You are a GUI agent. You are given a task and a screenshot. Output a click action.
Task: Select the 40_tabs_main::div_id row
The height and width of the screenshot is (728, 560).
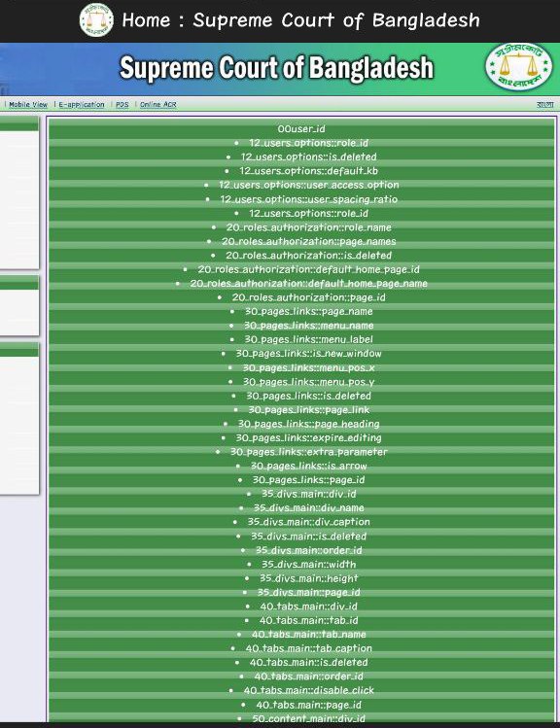tap(309, 607)
